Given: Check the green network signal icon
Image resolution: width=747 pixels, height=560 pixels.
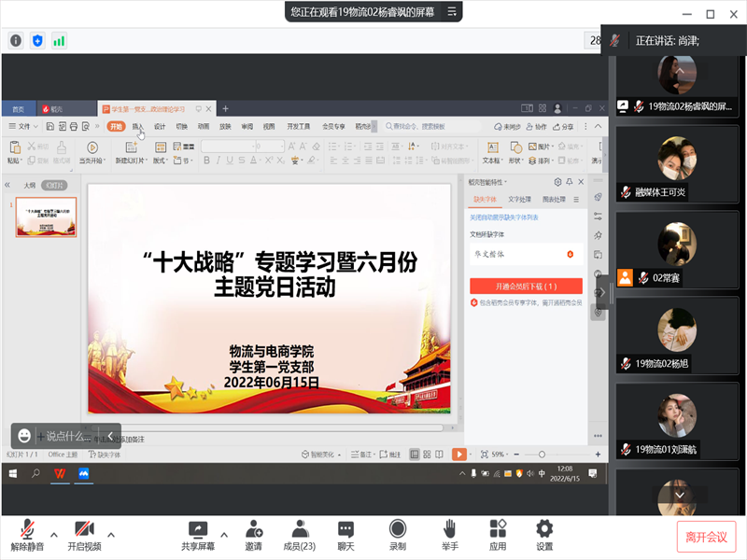Looking at the screenshot, I should pyautogui.click(x=59, y=40).
